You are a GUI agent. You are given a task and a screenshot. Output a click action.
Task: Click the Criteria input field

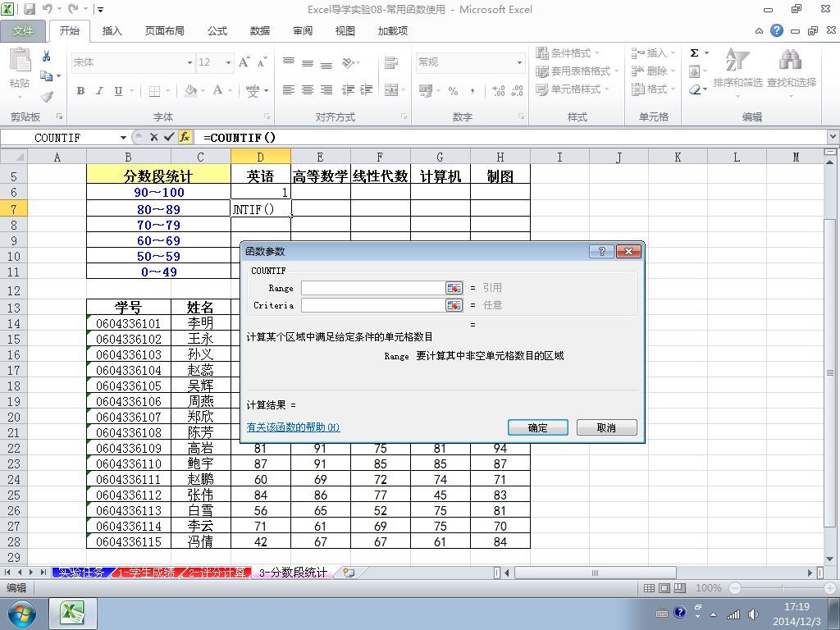[x=373, y=305]
